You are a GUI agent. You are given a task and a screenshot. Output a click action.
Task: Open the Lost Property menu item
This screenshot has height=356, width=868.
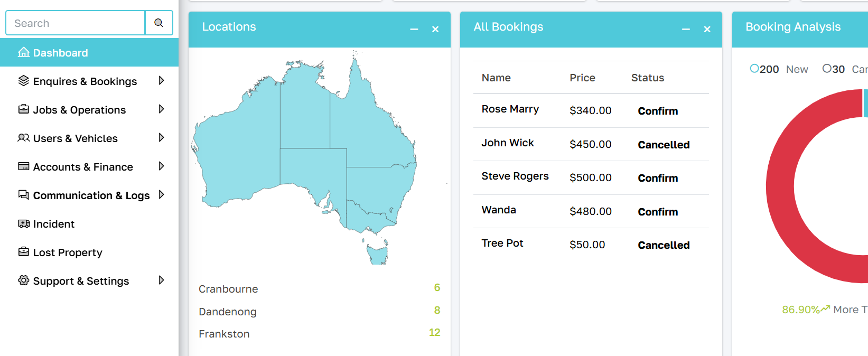[67, 252]
